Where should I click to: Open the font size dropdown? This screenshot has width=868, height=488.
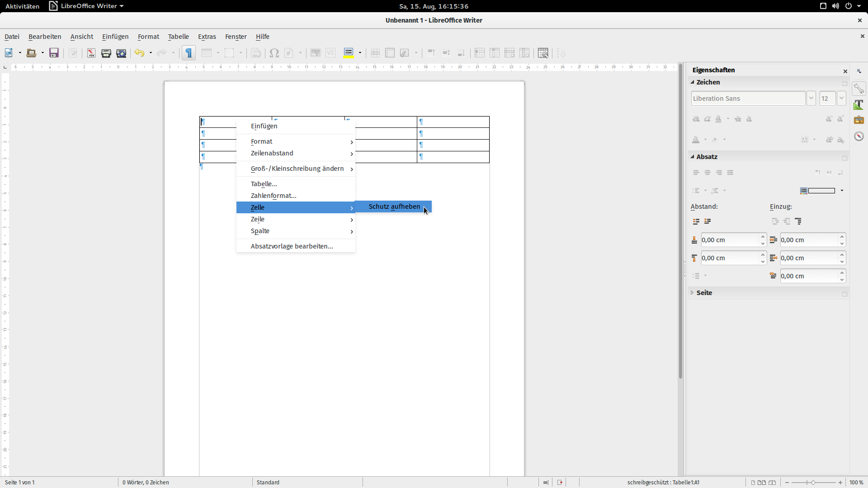coord(841,99)
